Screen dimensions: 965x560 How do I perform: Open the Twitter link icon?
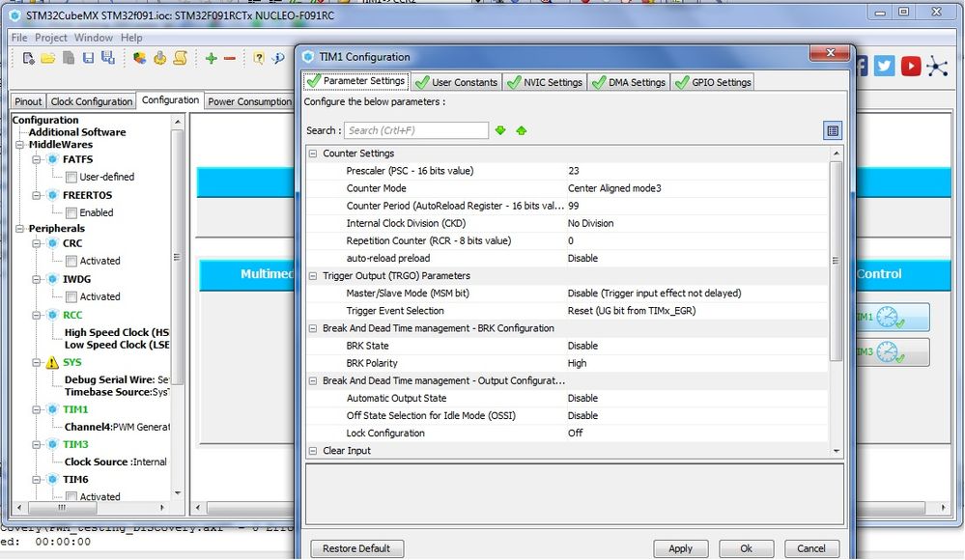pos(885,66)
